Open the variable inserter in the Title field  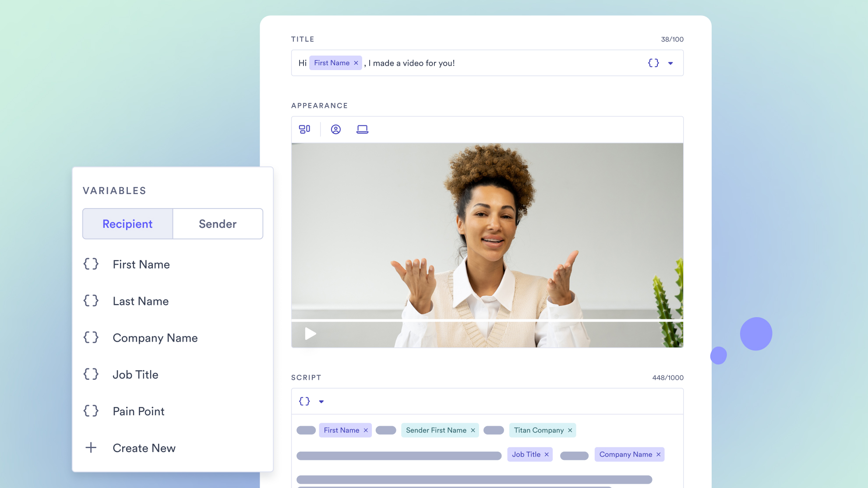coord(653,63)
